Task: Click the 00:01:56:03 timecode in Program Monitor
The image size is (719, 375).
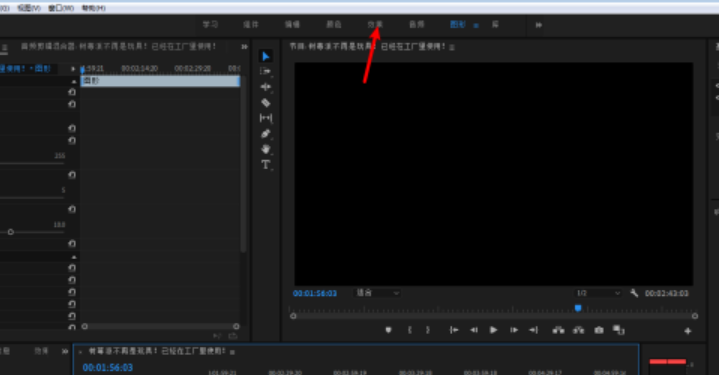Action: tap(315, 293)
